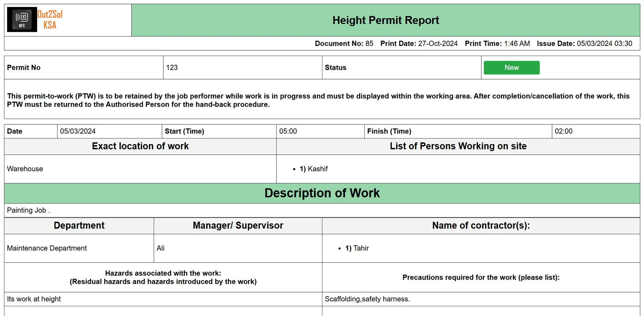Click the finish time value 02:00

563,131
